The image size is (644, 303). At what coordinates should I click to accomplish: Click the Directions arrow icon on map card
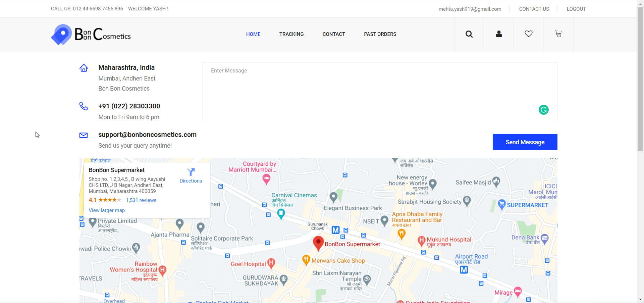tap(191, 172)
